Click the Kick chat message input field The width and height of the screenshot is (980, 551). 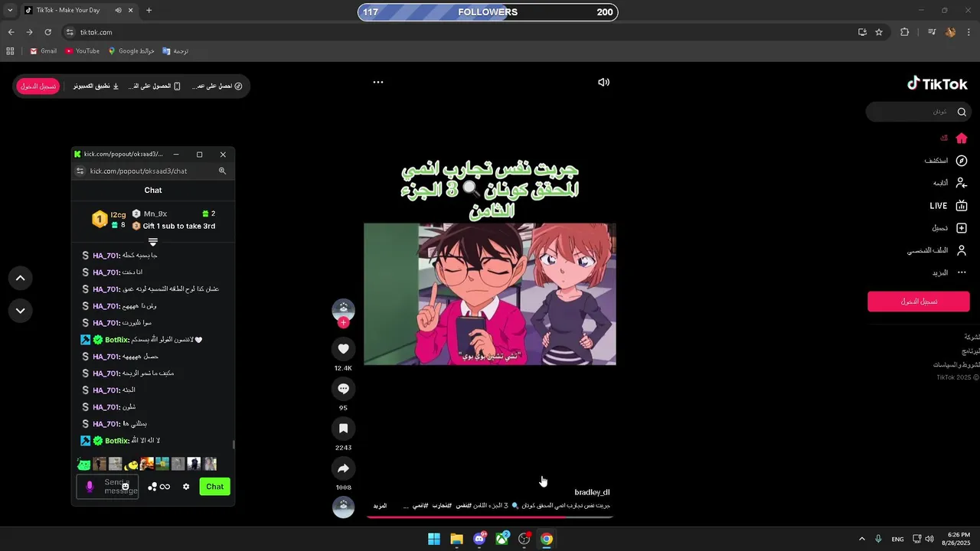click(x=107, y=487)
